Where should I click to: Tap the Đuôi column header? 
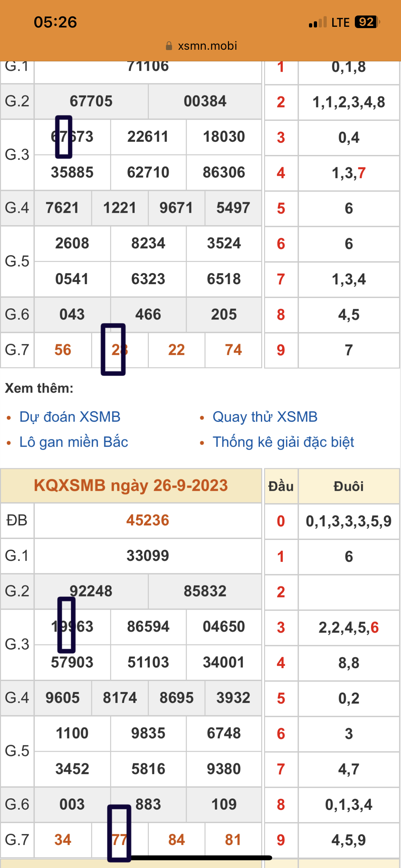pyautogui.click(x=348, y=486)
